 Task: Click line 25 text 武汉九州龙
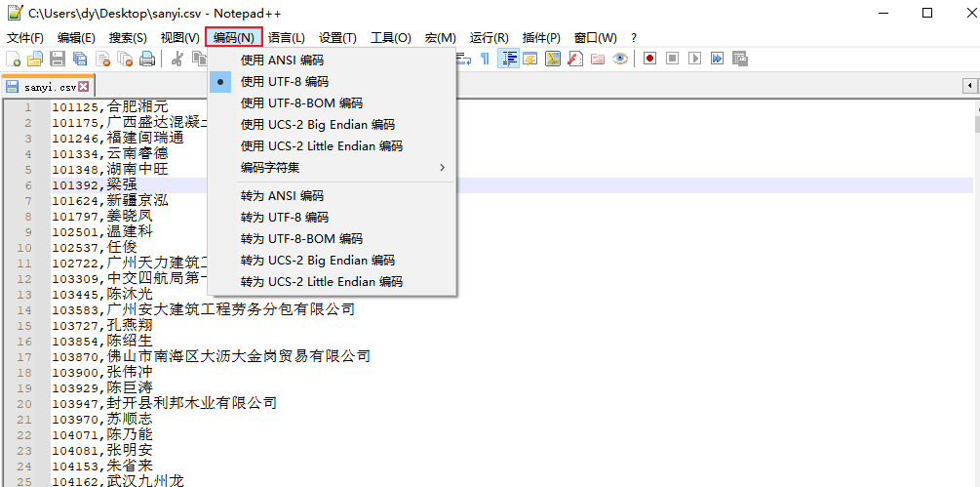click(145, 481)
